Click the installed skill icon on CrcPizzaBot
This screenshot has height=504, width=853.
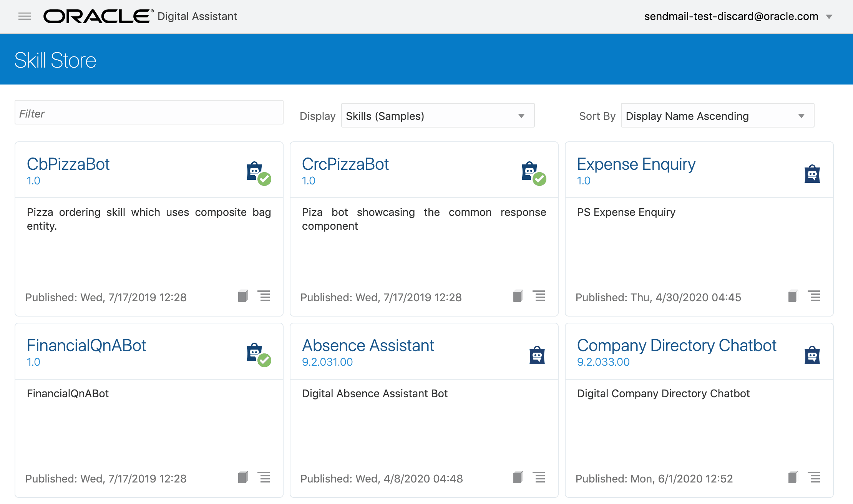533,173
